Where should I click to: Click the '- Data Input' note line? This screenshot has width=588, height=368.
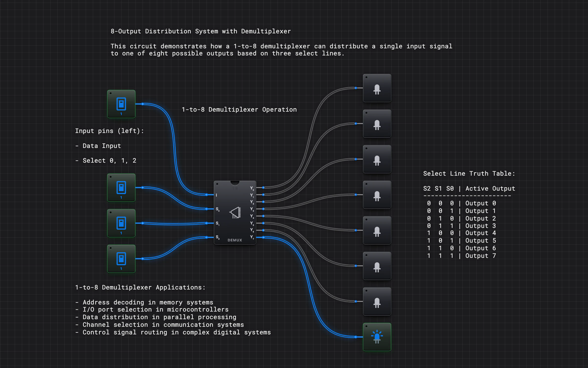pyautogui.click(x=98, y=146)
